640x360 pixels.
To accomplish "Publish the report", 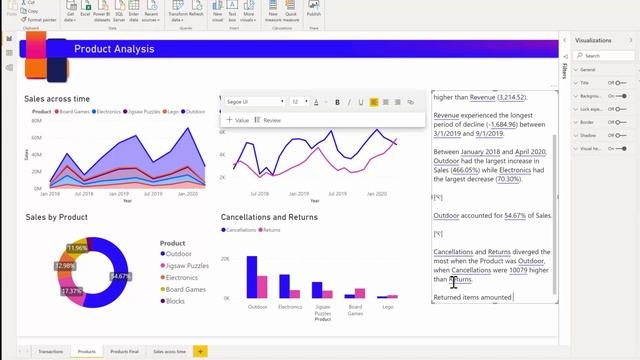I will 314,9.
